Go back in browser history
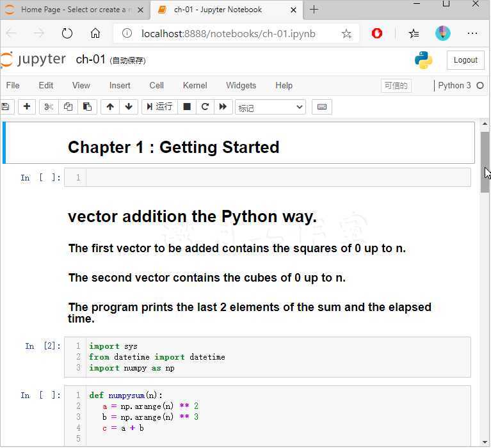Viewport: 491px width, 448px height. (12, 33)
